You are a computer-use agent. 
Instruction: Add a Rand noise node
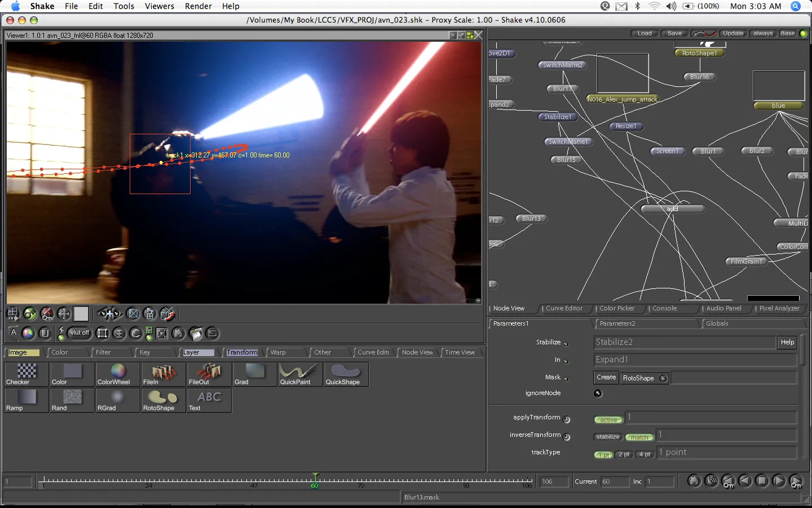click(x=72, y=400)
